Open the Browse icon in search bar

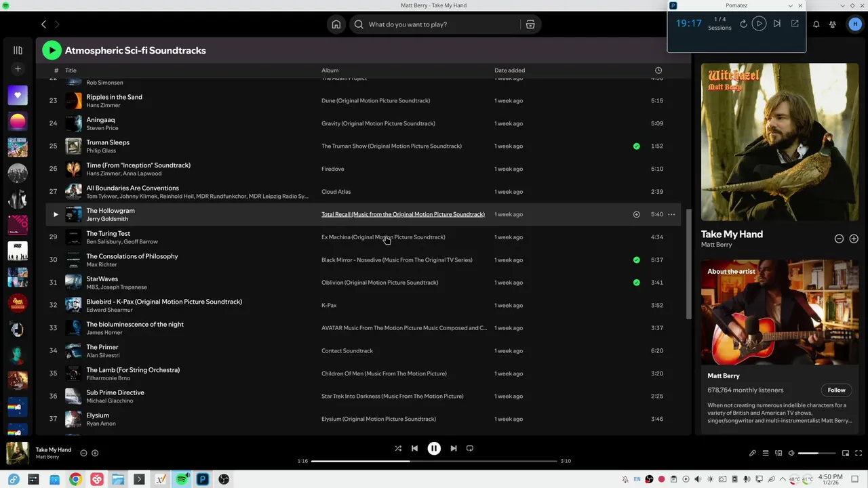pyautogui.click(x=530, y=24)
